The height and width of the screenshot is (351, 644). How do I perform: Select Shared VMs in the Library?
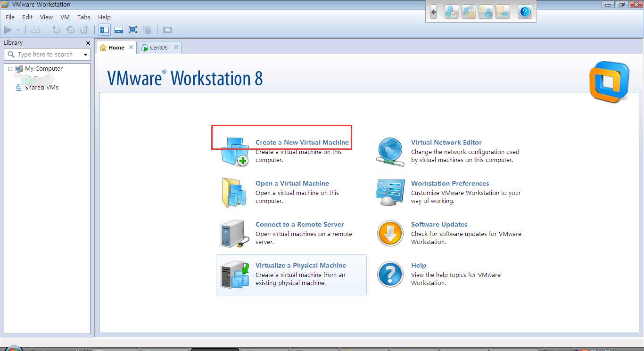(41, 87)
